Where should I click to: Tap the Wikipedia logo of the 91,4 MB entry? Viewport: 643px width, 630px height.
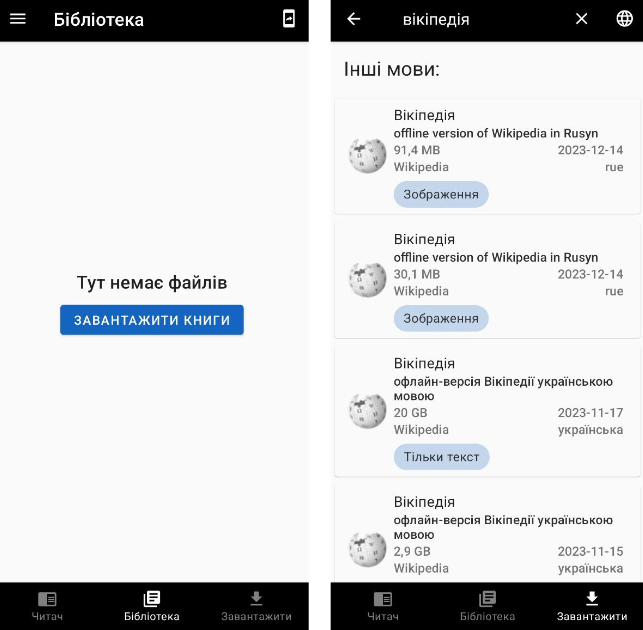coord(367,155)
